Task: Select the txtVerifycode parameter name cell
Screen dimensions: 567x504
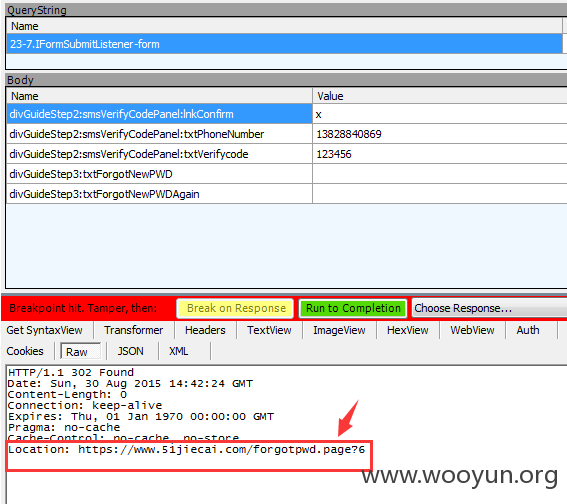Action: pyautogui.click(x=159, y=154)
